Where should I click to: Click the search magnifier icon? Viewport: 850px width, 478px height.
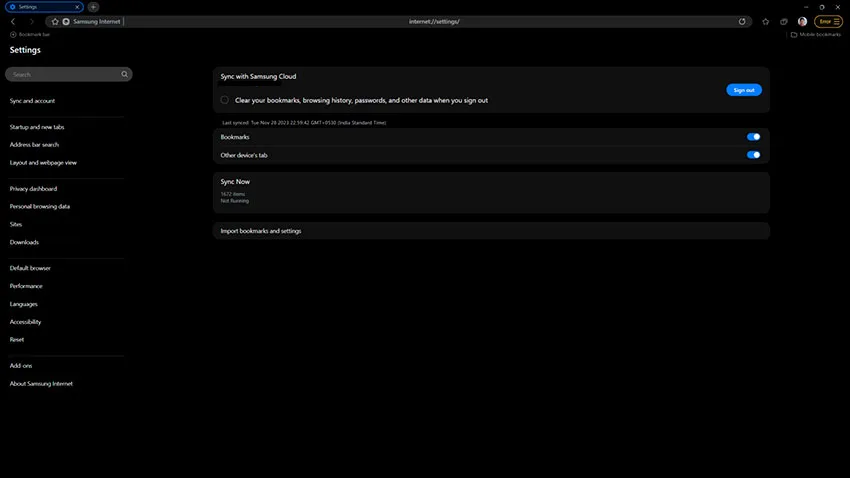[125, 74]
